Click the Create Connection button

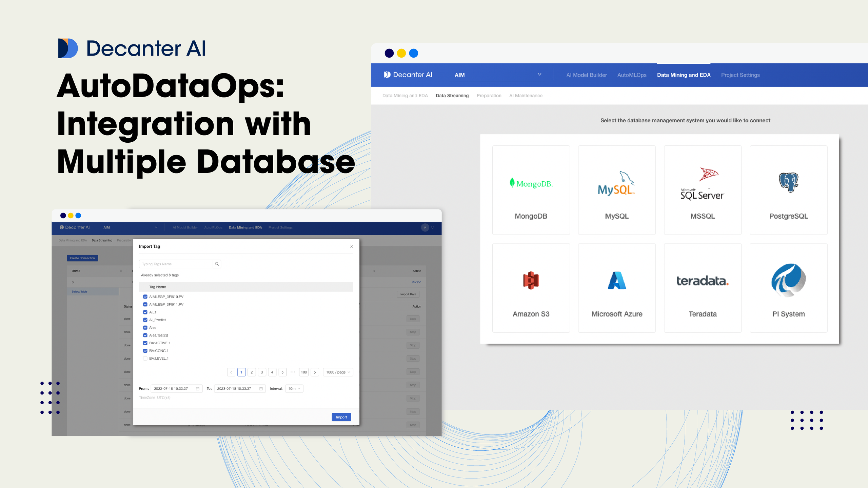click(x=82, y=258)
